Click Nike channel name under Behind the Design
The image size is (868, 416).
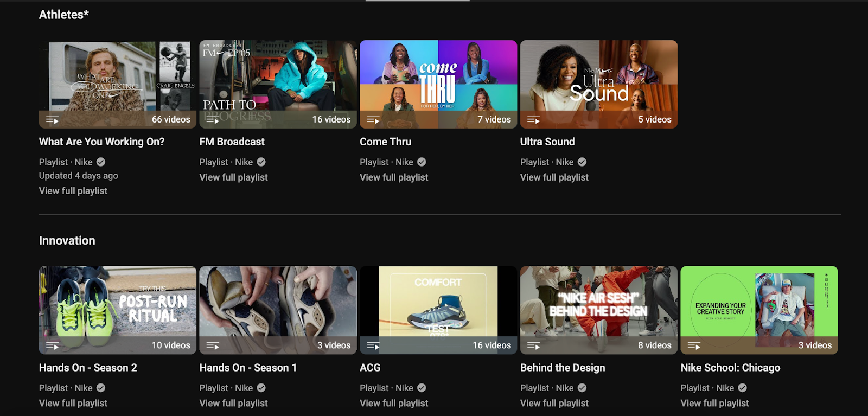[565, 388]
